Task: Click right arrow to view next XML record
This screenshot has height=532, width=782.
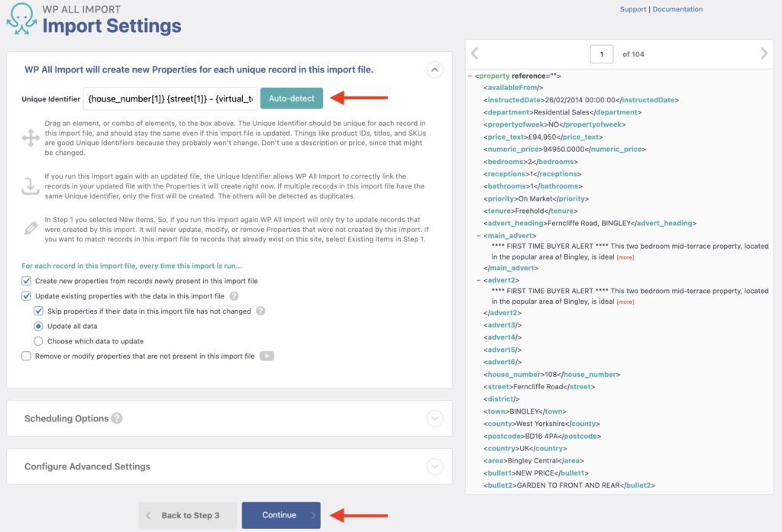Action: click(763, 53)
